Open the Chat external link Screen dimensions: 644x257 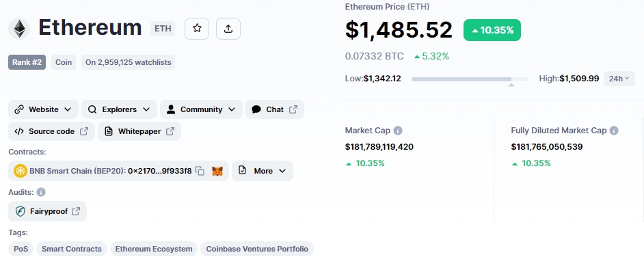(x=275, y=109)
